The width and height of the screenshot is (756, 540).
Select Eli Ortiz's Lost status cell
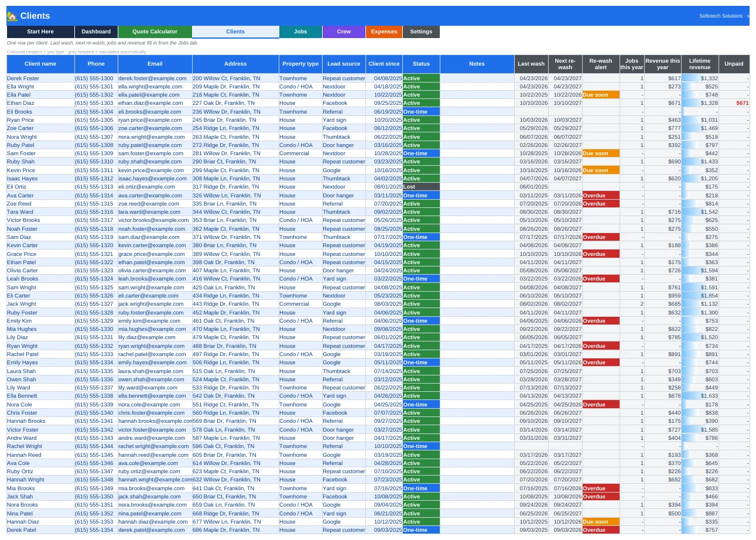(421, 187)
